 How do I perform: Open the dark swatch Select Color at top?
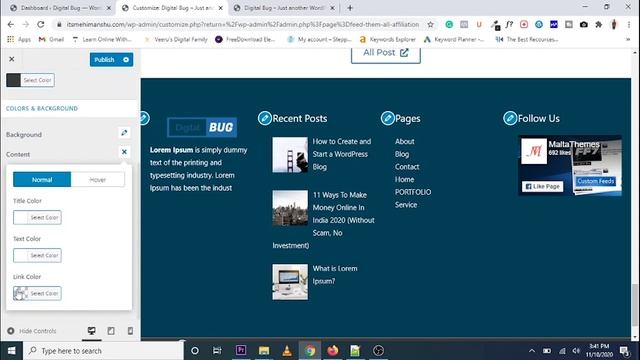[30, 80]
